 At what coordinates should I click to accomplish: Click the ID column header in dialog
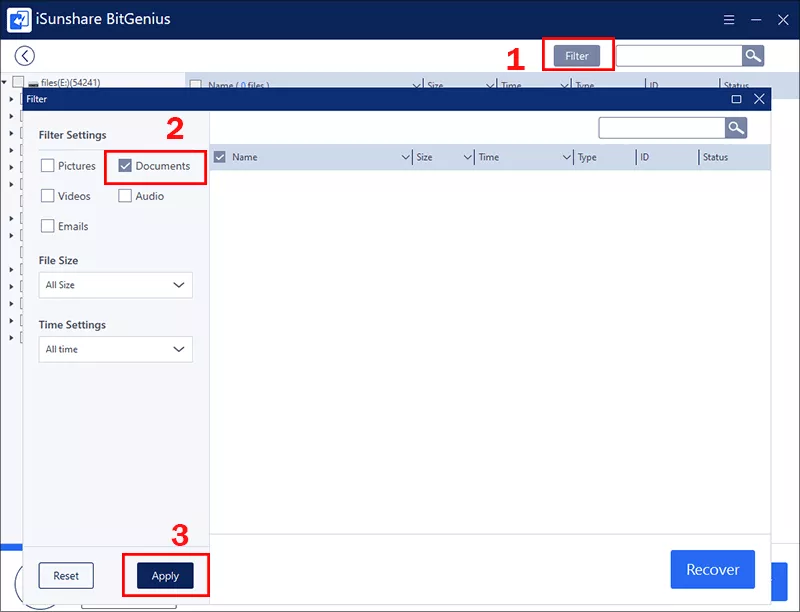(x=645, y=157)
